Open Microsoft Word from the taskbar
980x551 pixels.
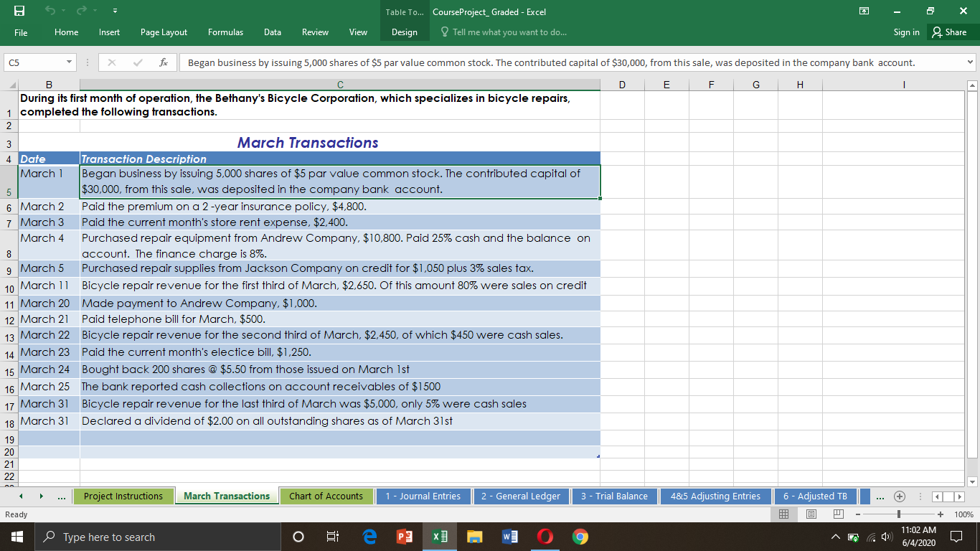click(x=509, y=536)
